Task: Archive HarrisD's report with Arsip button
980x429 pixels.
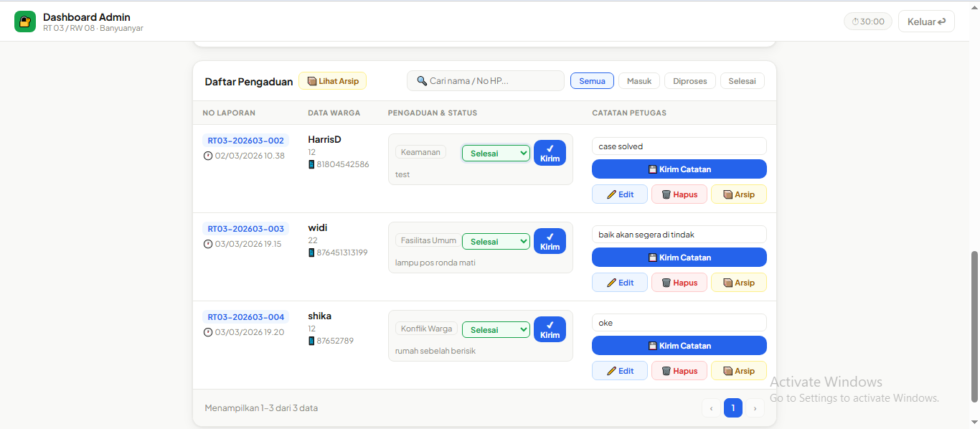Action: coord(739,194)
